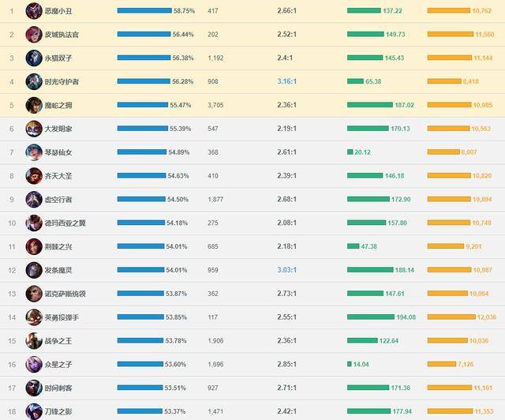
Task: Click the 齐天大圣 champion avatar
Action: click(x=34, y=176)
